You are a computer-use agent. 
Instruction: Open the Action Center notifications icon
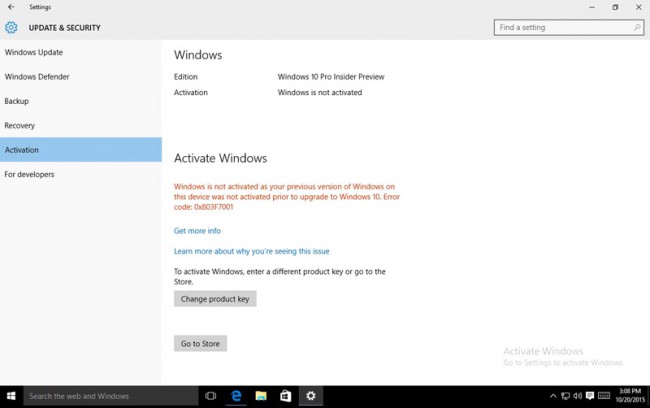coord(590,396)
